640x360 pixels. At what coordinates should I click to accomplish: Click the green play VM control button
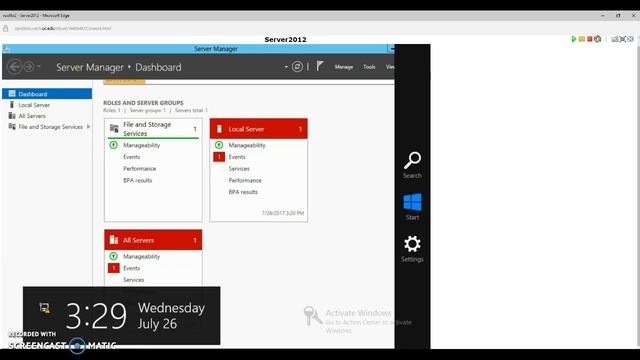[574, 39]
